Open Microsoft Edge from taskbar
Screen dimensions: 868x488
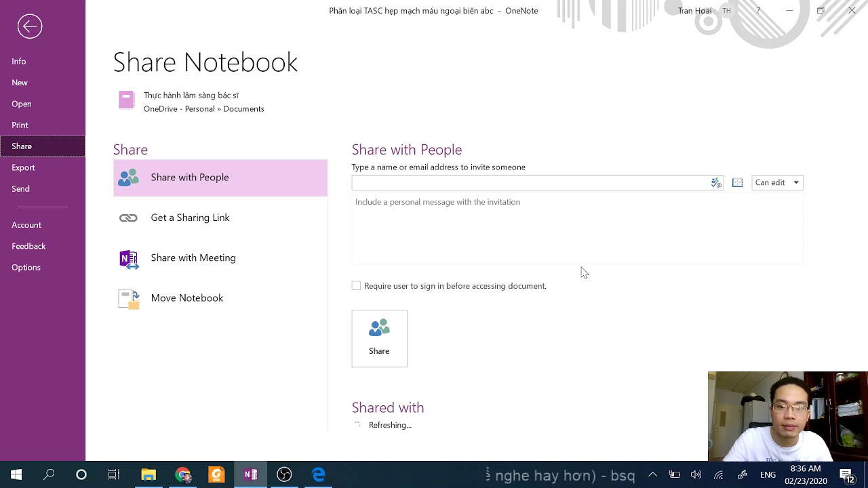coord(318,474)
